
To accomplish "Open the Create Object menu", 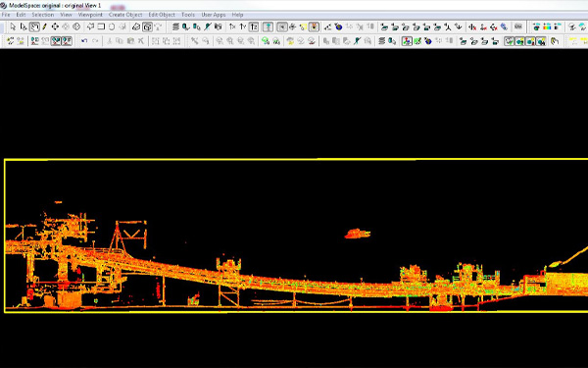I will tap(125, 15).
